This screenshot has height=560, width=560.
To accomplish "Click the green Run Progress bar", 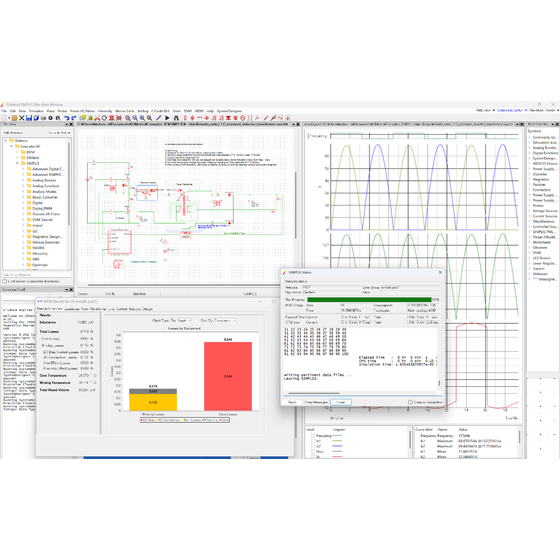I will click(x=369, y=300).
